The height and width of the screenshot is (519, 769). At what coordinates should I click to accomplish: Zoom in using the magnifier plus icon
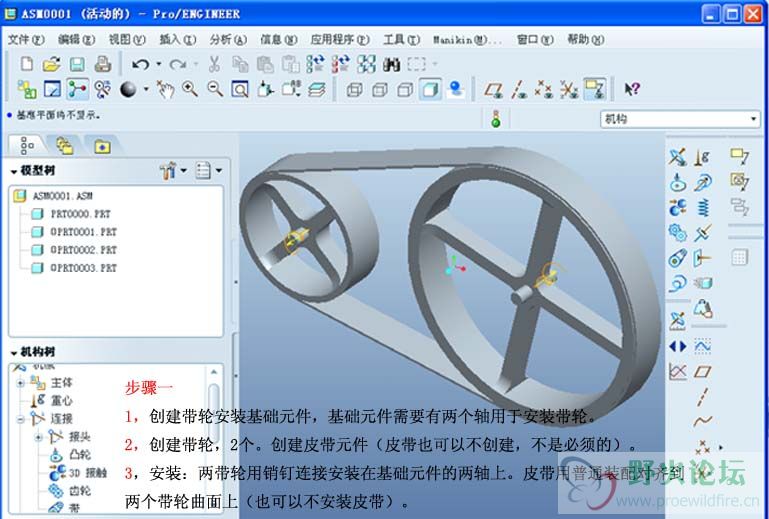190,89
